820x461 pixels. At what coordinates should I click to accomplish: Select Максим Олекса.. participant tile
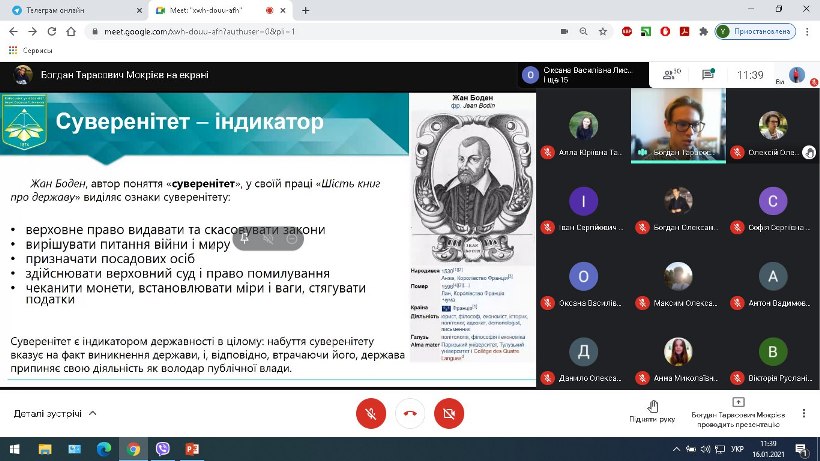tap(678, 276)
